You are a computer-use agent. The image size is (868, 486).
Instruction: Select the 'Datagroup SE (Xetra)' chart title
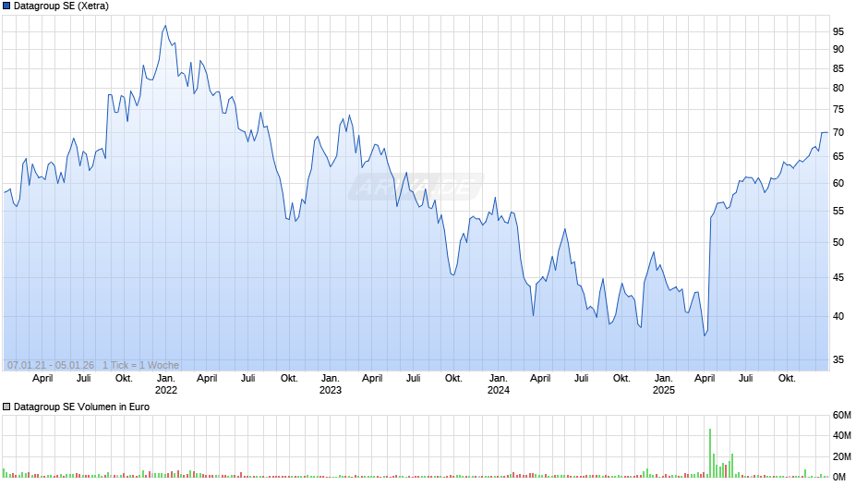tap(62, 6)
